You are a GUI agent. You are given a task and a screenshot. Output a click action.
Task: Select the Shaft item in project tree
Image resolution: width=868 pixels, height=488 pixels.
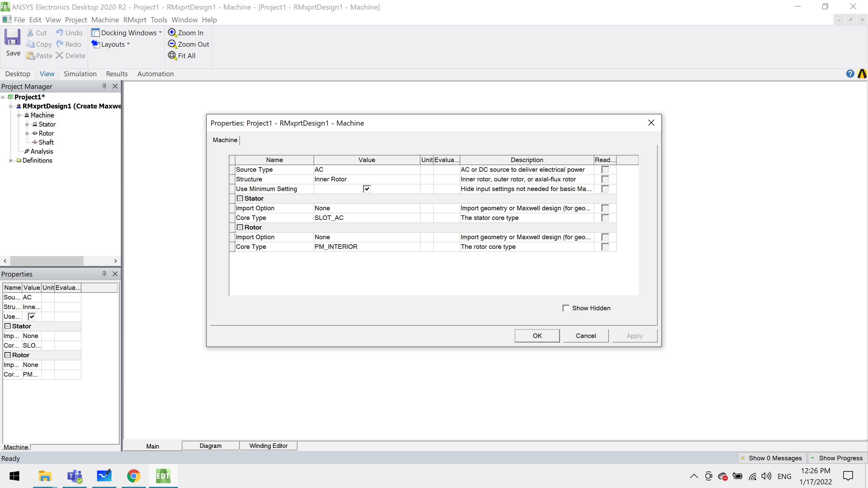coord(46,142)
